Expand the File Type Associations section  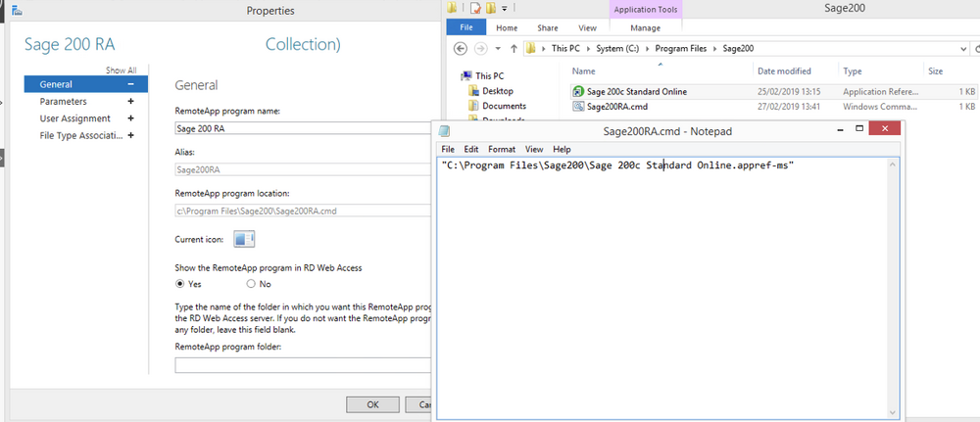click(x=130, y=135)
